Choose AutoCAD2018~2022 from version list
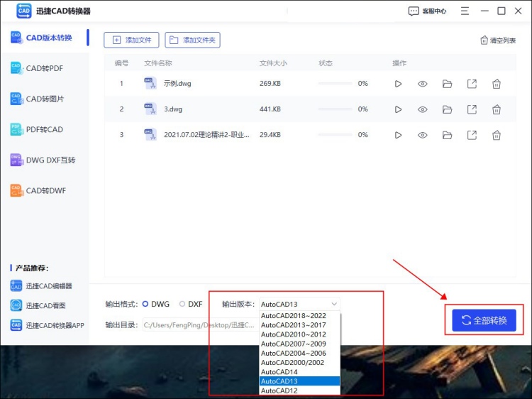The height and width of the screenshot is (399, 532). click(299, 316)
